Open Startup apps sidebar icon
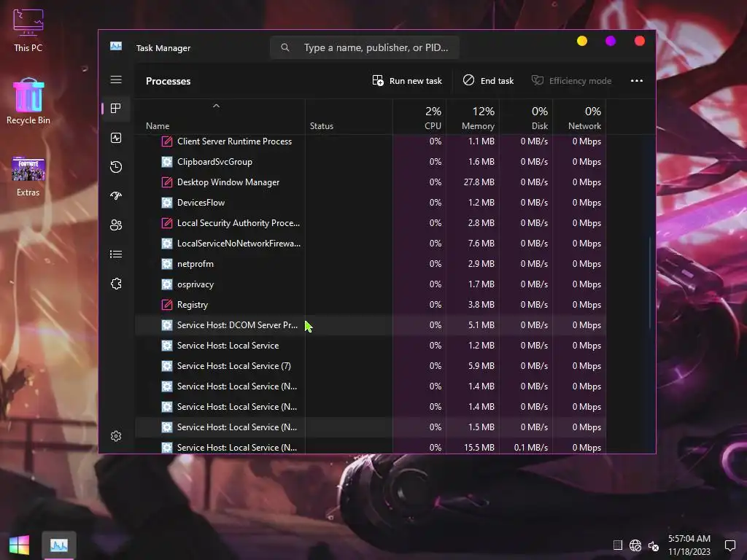Screen dimensions: 747x560 pos(116,195)
